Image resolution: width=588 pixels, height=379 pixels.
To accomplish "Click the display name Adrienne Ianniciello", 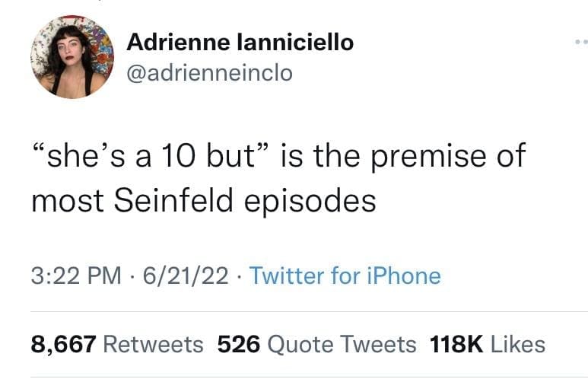I will [x=240, y=42].
